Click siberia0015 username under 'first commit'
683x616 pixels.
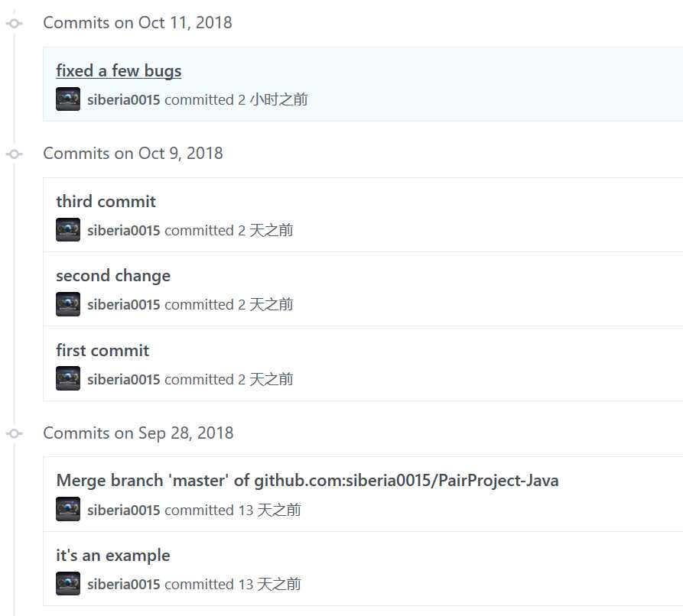(x=124, y=380)
